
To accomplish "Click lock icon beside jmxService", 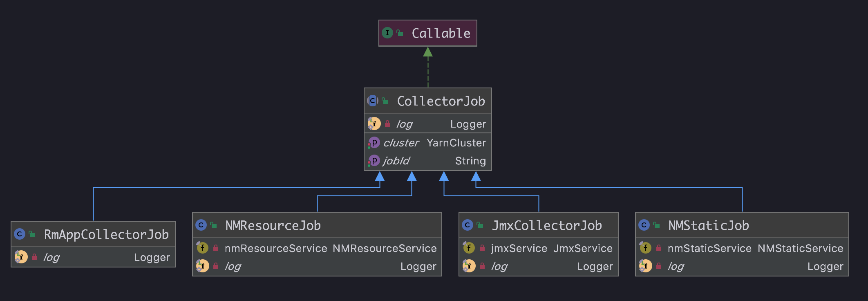I will pyautogui.click(x=482, y=248).
